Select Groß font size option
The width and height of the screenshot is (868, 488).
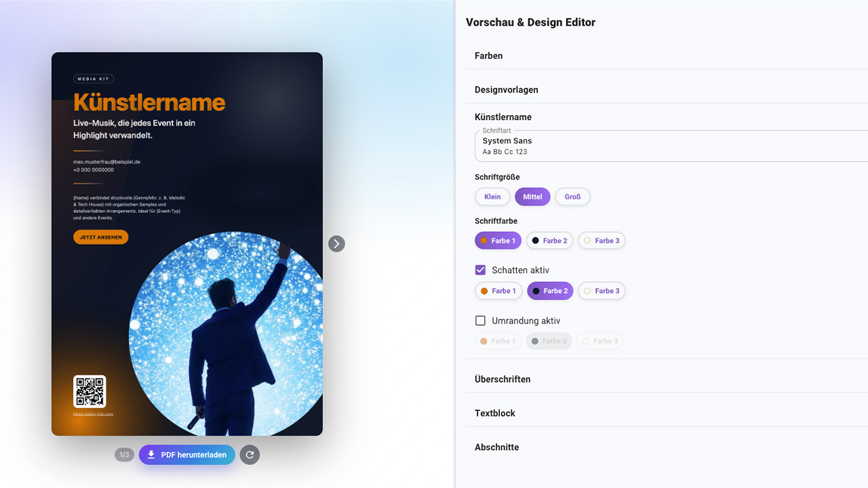pos(573,197)
